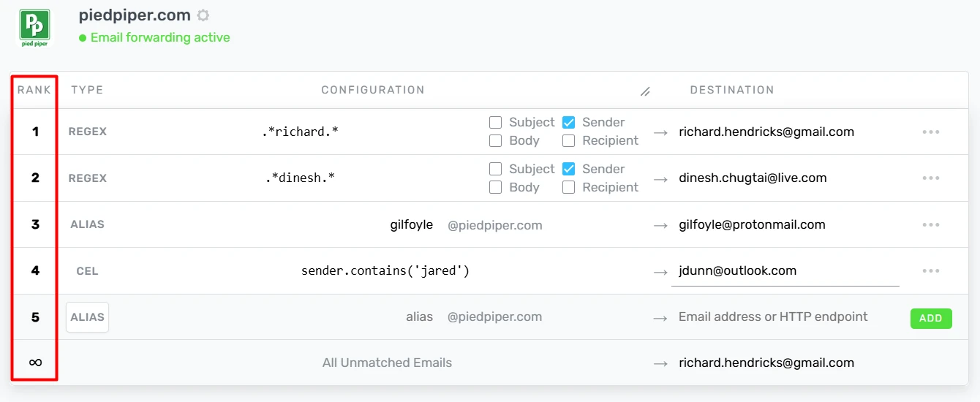Uncheck Sender checkbox for the dinesh rule
Image resolution: width=980 pixels, height=402 pixels.
[x=568, y=169]
